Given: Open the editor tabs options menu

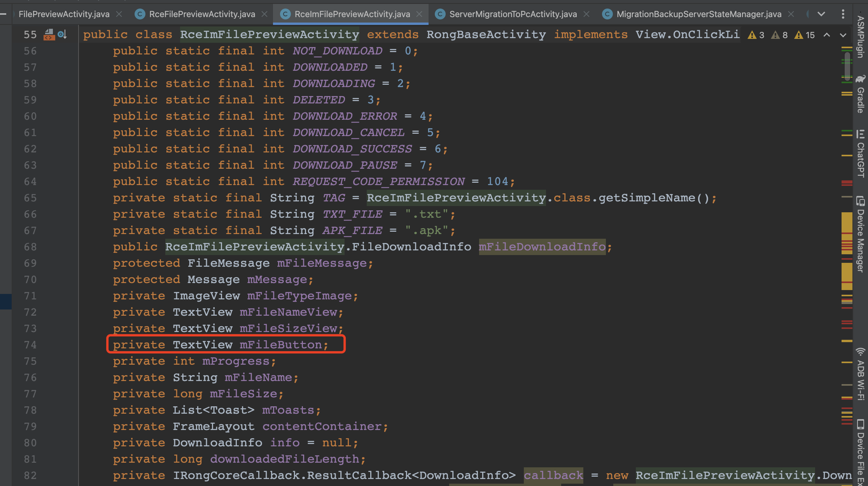Looking at the screenshot, I should click(843, 14).
